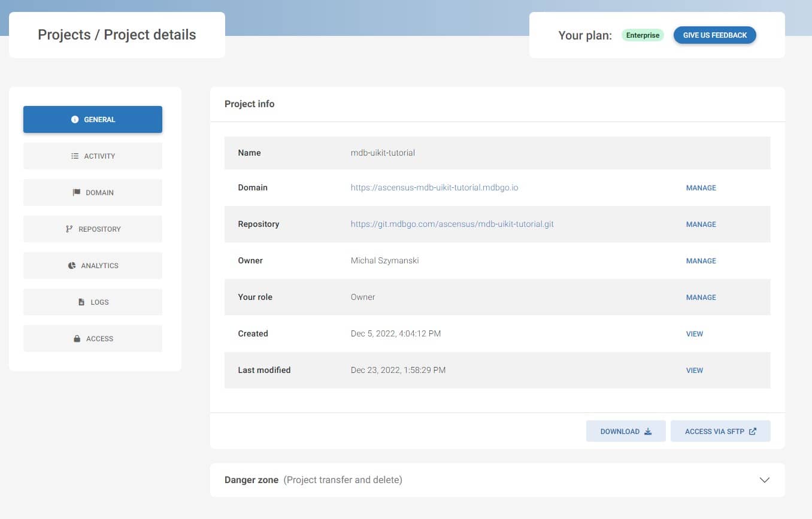812x519 pixels.
Task: Switch to the Activity tab
Action: click(x=93, y=156)
